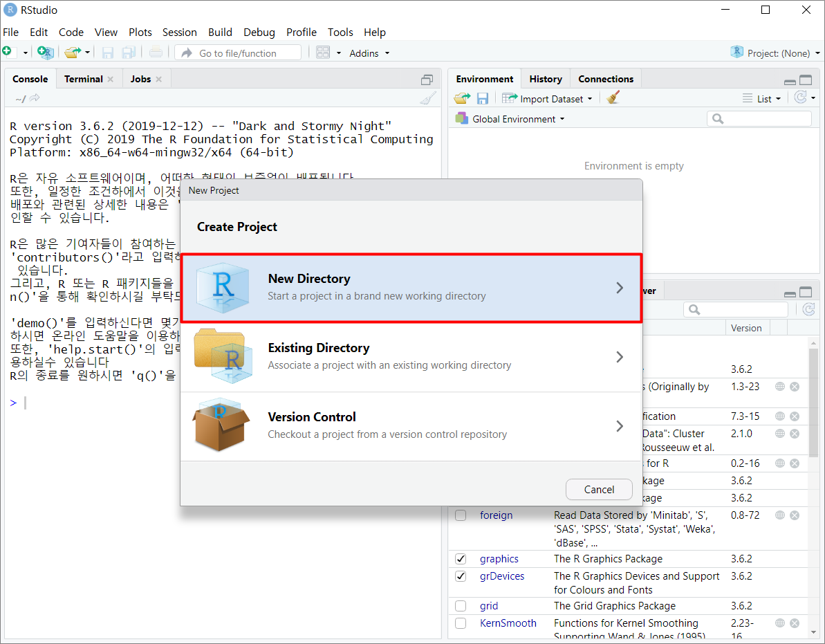Open web page for foreign package
825x644 pixels.
780,515
